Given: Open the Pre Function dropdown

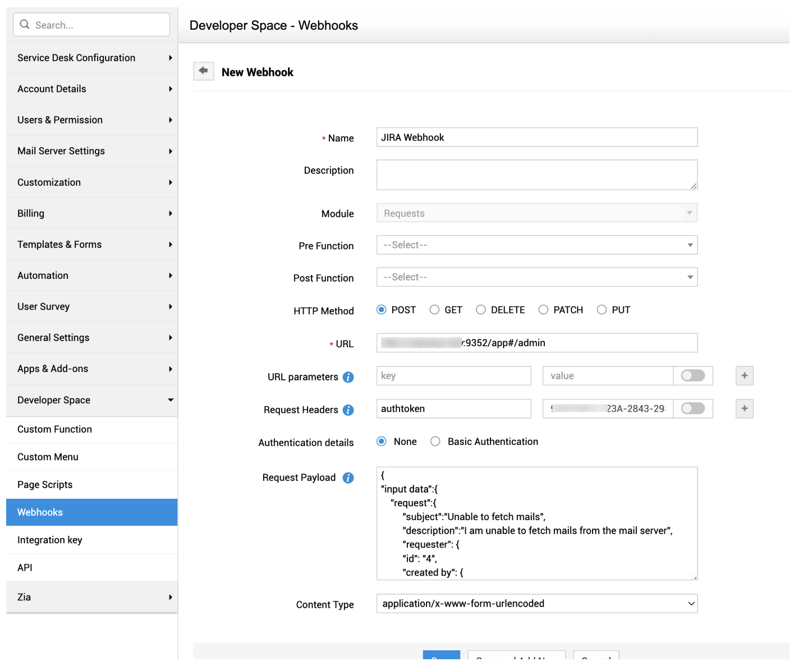Looking at the screenshot, I should coord(536,245).
